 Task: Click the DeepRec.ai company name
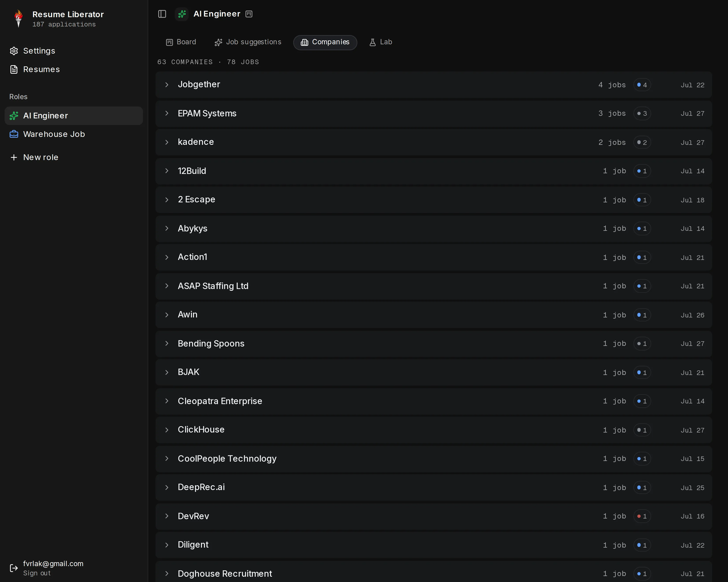point(201,487)
